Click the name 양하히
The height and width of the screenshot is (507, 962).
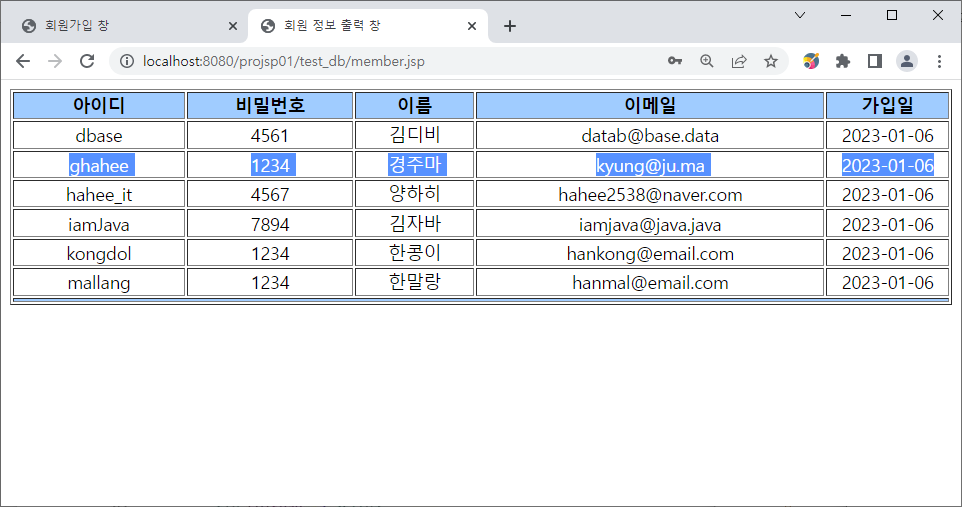tap(415, 194)
